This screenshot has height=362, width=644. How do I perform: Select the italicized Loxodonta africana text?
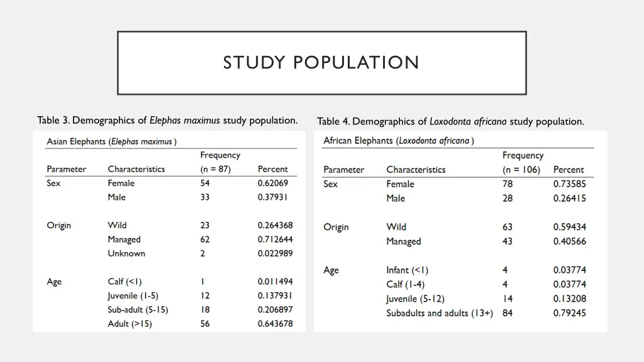pos(468,121)
